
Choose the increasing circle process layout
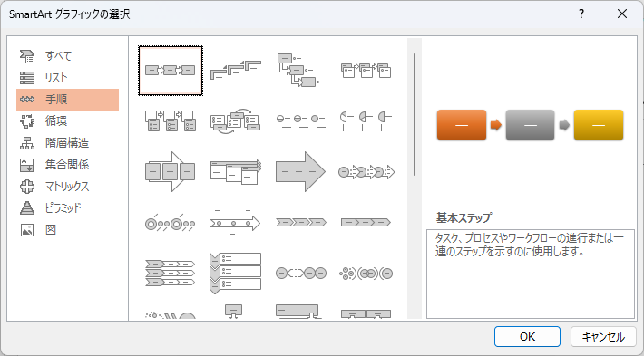pos(300,121)
